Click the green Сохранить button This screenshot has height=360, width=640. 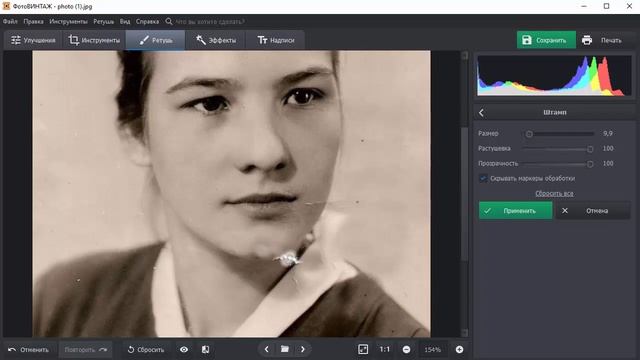coord(546,40)
